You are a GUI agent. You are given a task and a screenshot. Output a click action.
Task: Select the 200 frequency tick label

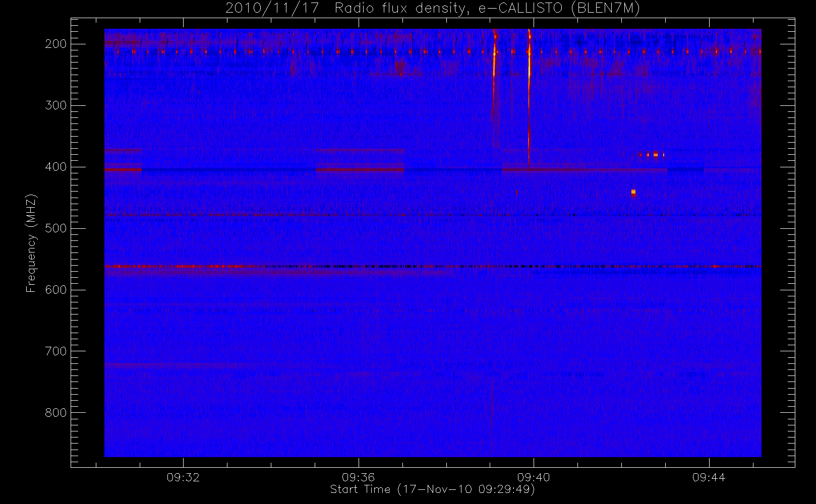point(56,44)
